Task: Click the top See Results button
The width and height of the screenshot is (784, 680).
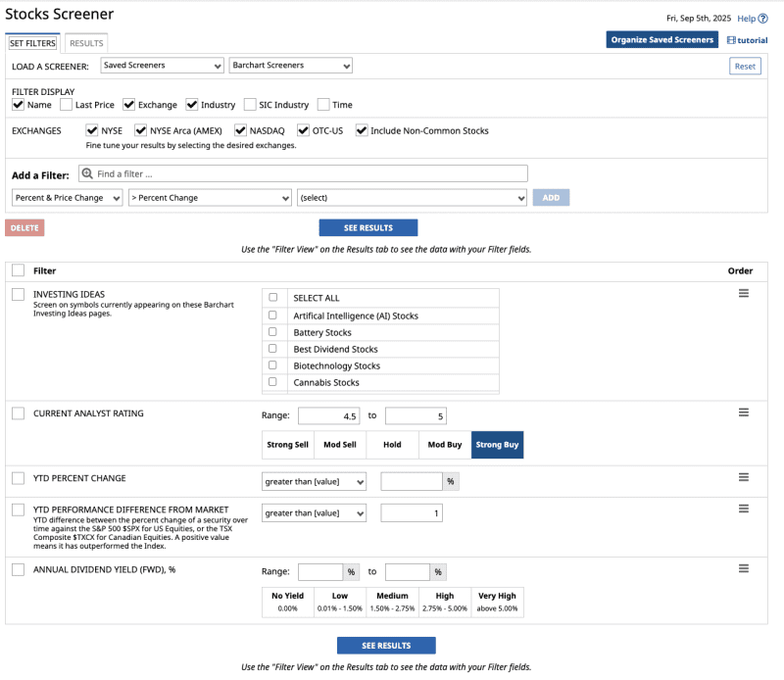Action: click(x=368, y=228)
